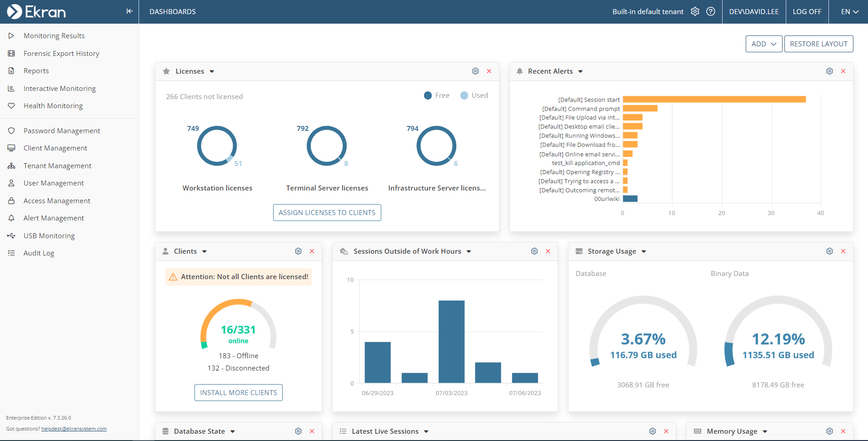This screenshot has width=868, height=441.
Task: Open the EN language dropdown
Action: (x=849, y=12)
